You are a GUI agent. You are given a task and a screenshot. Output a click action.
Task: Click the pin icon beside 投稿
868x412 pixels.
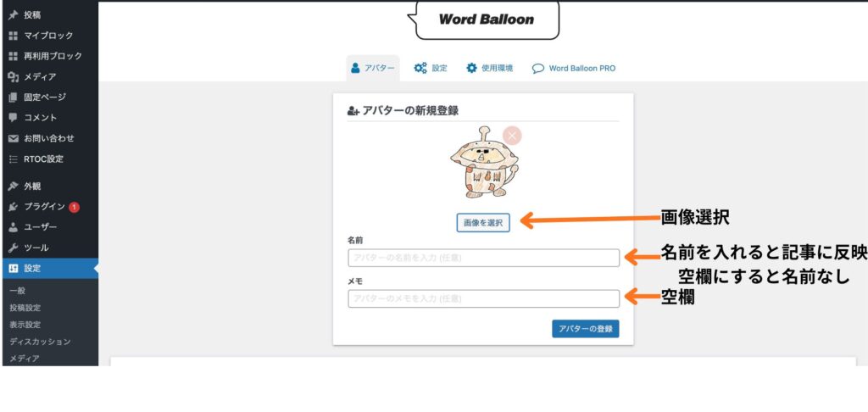point(13,15)
